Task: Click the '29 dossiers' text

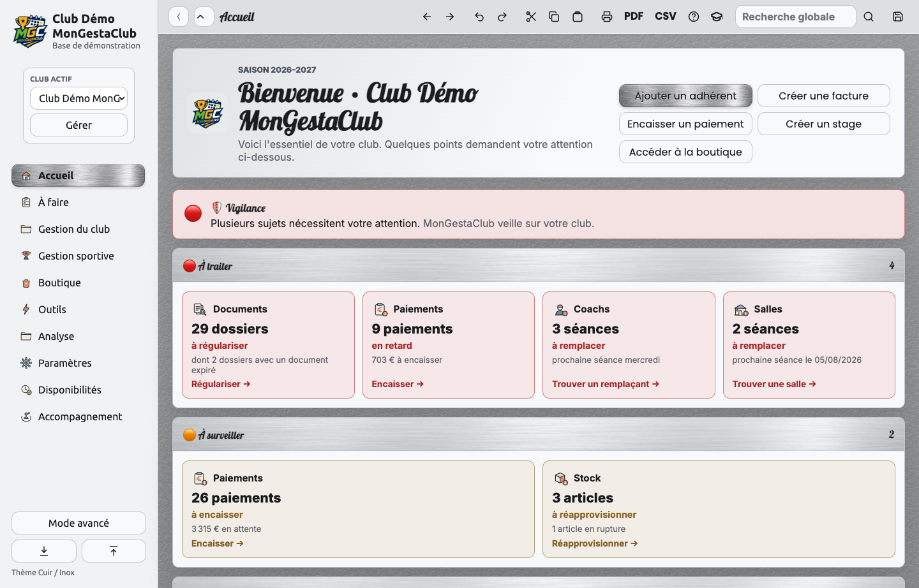Action: (230, 329)
